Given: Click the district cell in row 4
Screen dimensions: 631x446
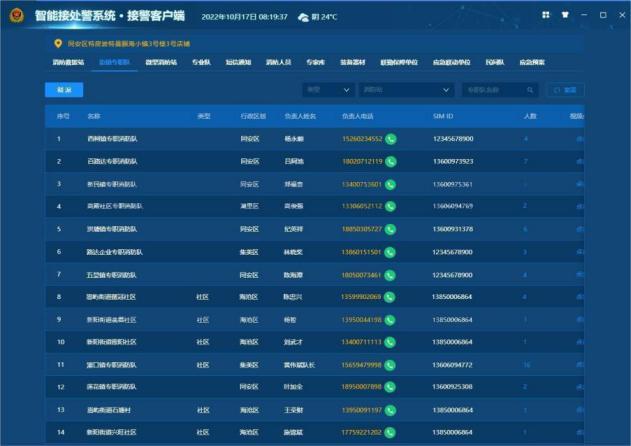Looking at the screenshot, I should click(250, 206).
